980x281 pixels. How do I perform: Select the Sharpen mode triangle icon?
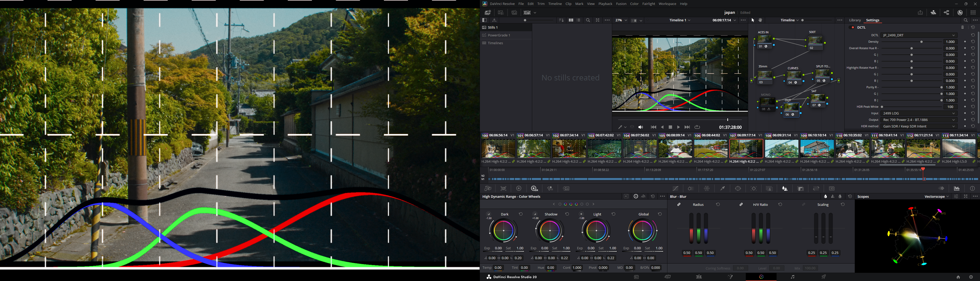tap(833, 197)
